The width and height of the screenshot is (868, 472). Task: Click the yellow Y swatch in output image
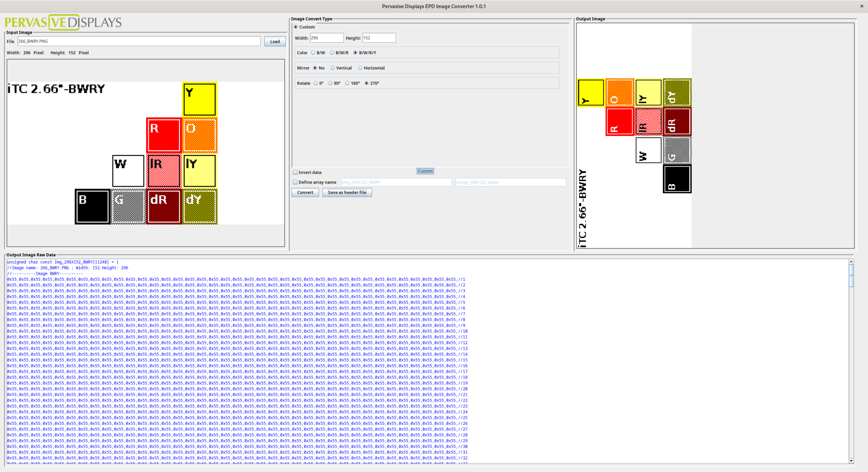click(x=591, y=93)
